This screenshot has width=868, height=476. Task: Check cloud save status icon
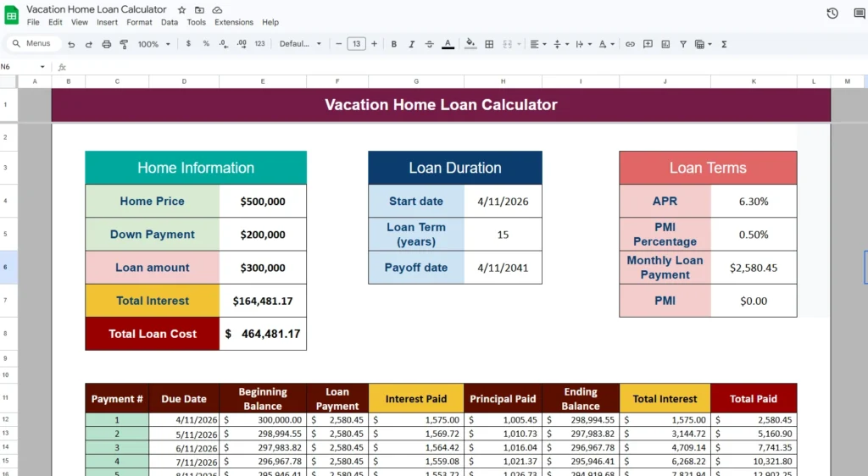(x=217, y=10)
